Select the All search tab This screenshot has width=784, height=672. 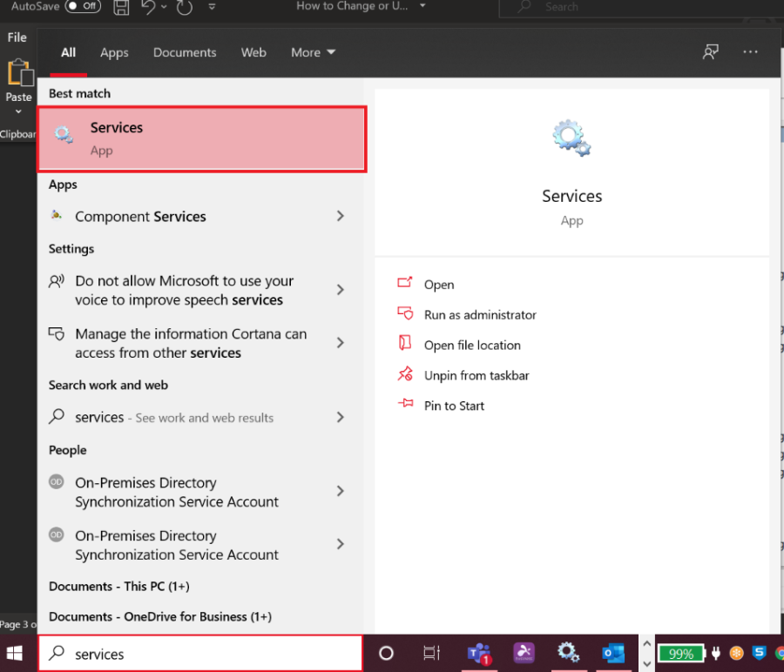[68, 52]
